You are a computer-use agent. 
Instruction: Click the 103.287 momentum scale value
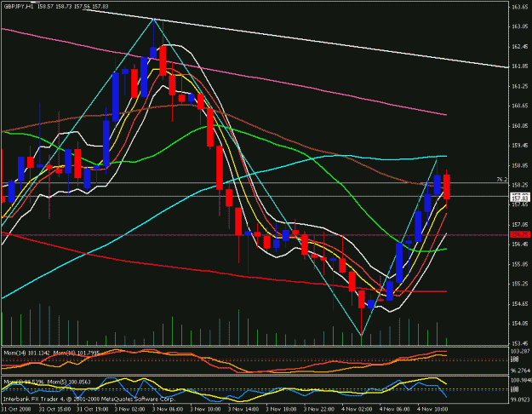(x=521, y=351)
